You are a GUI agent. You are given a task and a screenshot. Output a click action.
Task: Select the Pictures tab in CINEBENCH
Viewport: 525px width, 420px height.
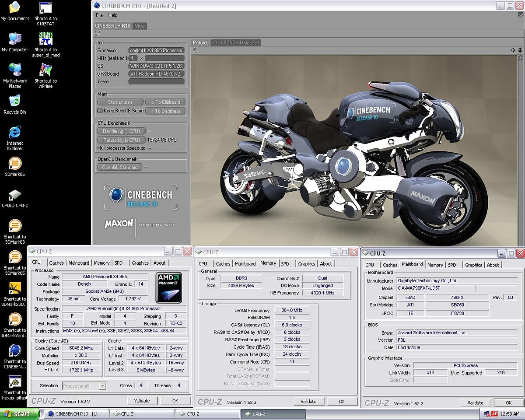201,42
